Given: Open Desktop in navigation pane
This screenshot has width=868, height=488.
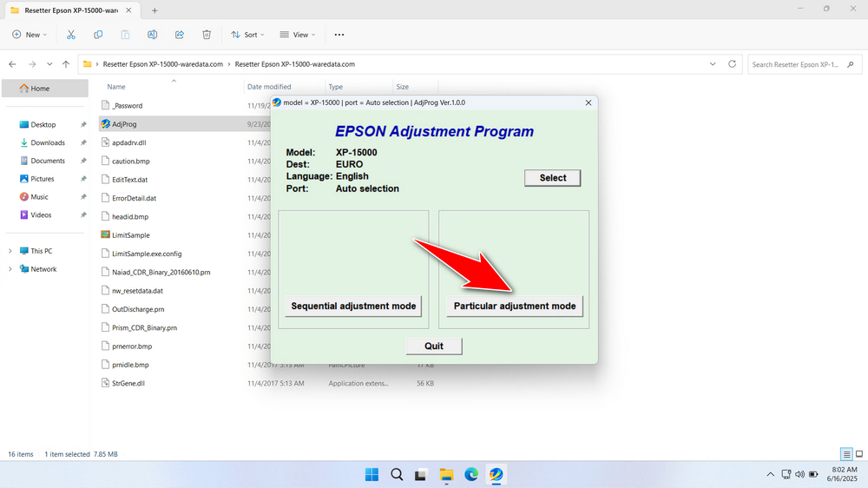Looking at the screenshot, I should [x=43, y=125].
